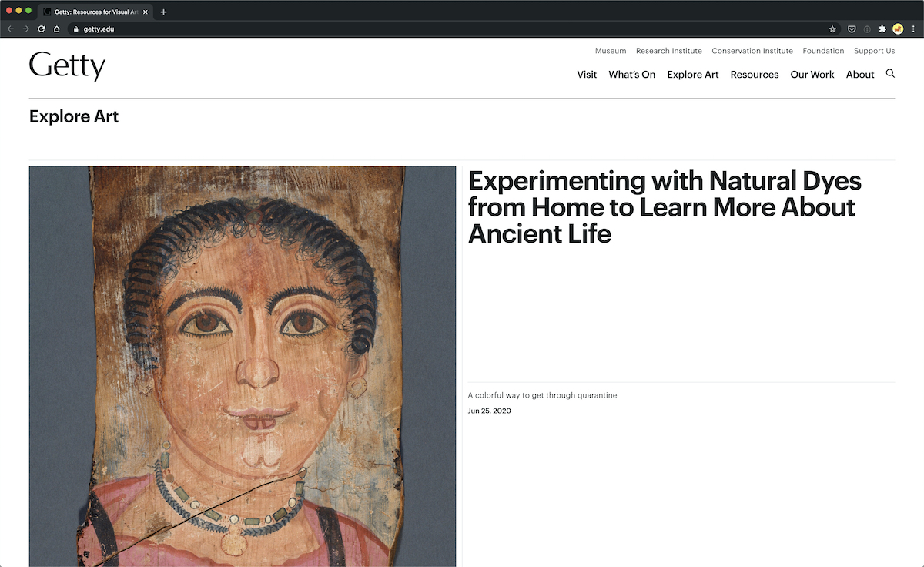This screenshot has width=924, height=567.
Task: Select Explore Art in main navigation
Action: pos(693,75)
